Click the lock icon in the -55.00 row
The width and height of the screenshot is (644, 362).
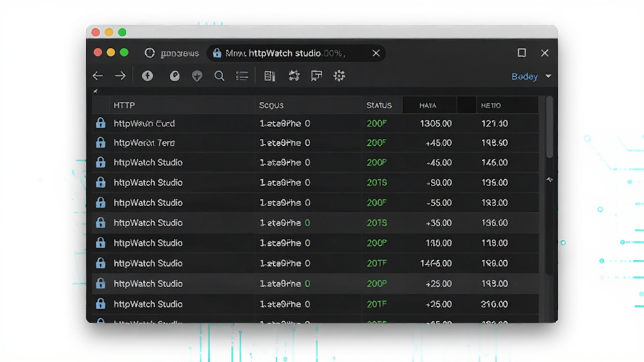[x=101, y=202]
